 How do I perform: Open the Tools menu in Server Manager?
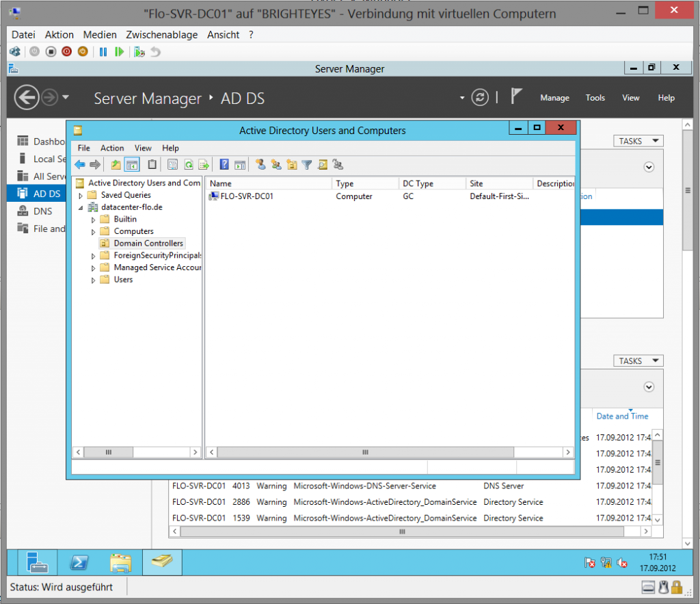(595, 98)
